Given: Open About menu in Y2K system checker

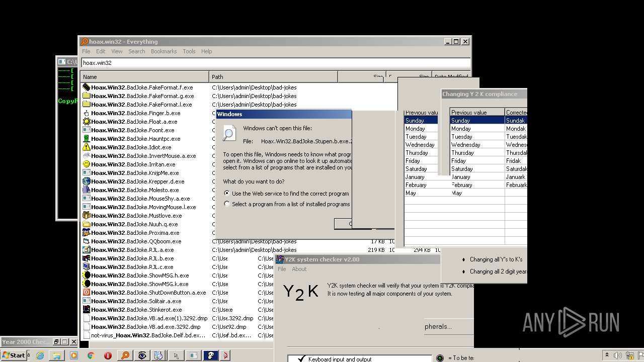Looking at the screenshot, I should [x=299, y=269].
